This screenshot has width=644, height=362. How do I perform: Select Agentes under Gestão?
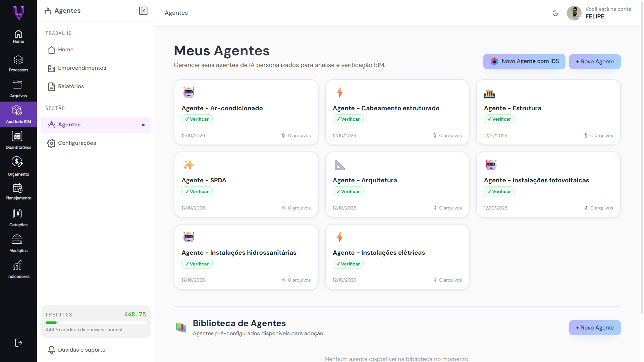[x=96, y=125]
